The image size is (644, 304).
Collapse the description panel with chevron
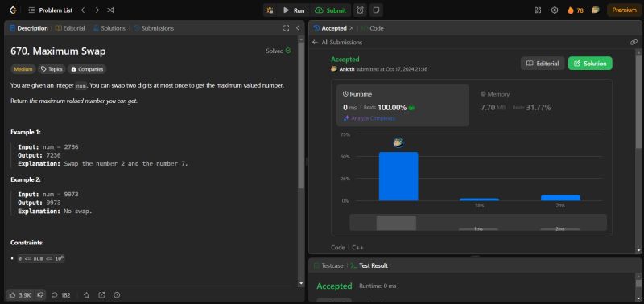point(298,28)
